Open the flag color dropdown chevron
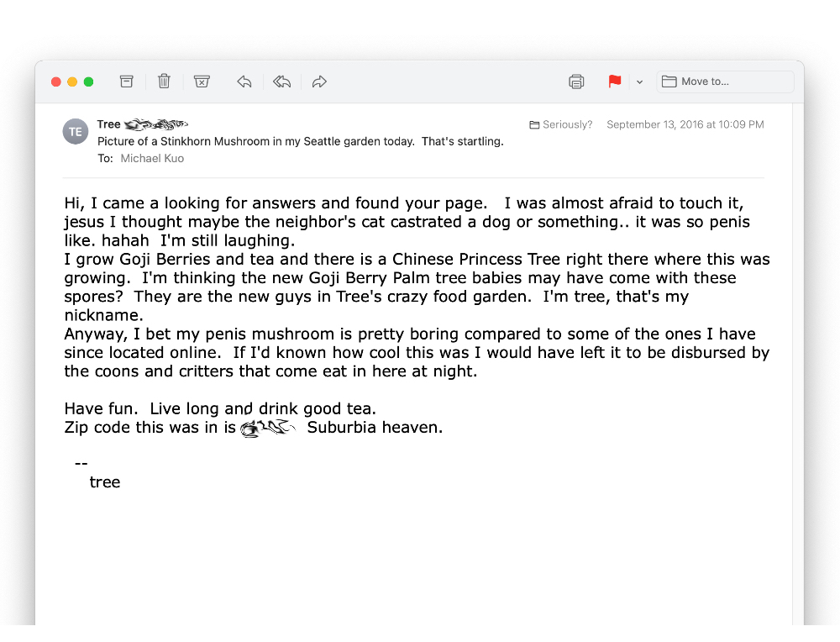 coord(639,82)
